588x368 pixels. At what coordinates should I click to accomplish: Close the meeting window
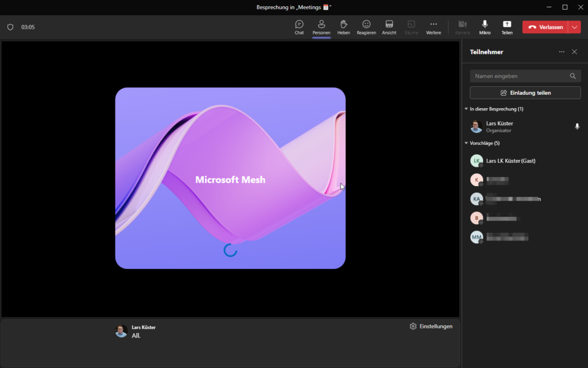[581, 7]
